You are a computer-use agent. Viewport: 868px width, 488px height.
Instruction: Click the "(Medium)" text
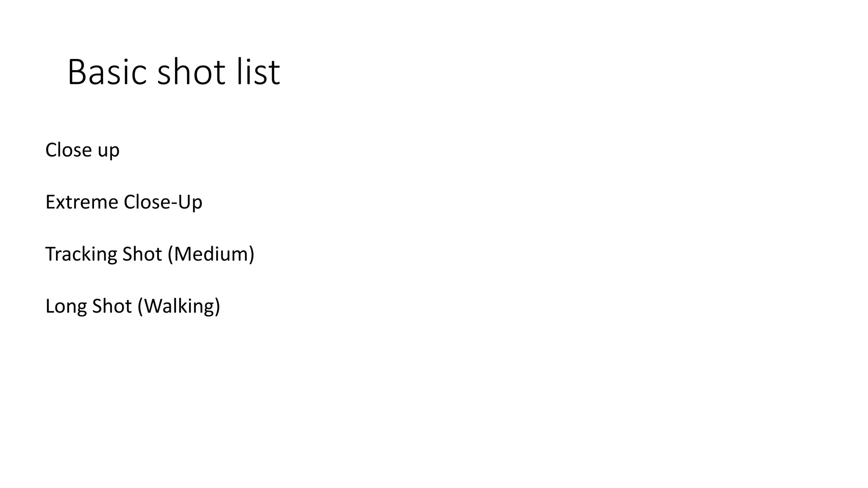pyautogui.click(x=211, y=254)
